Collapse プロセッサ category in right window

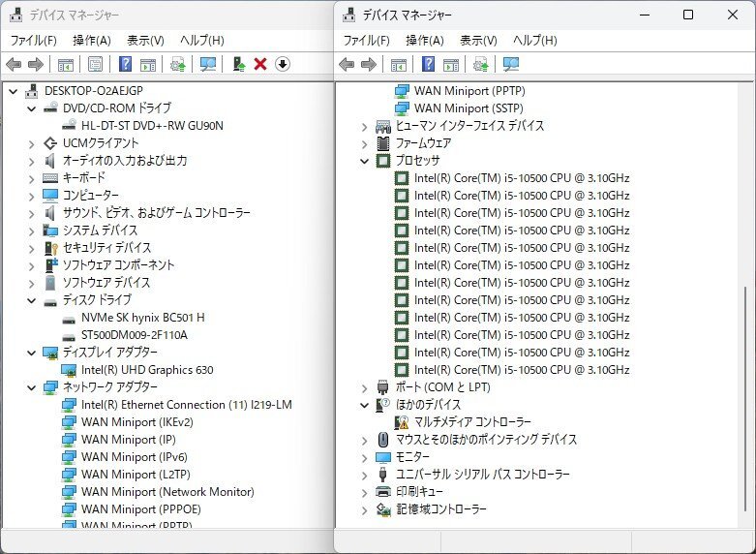point(365,161)
